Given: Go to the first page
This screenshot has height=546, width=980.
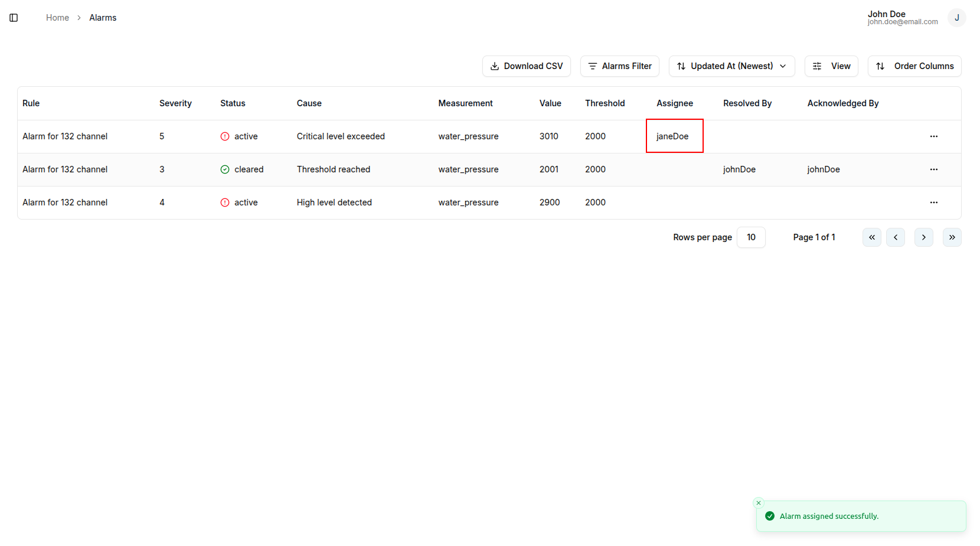Looking at the screenshot, I should point(871,237).
